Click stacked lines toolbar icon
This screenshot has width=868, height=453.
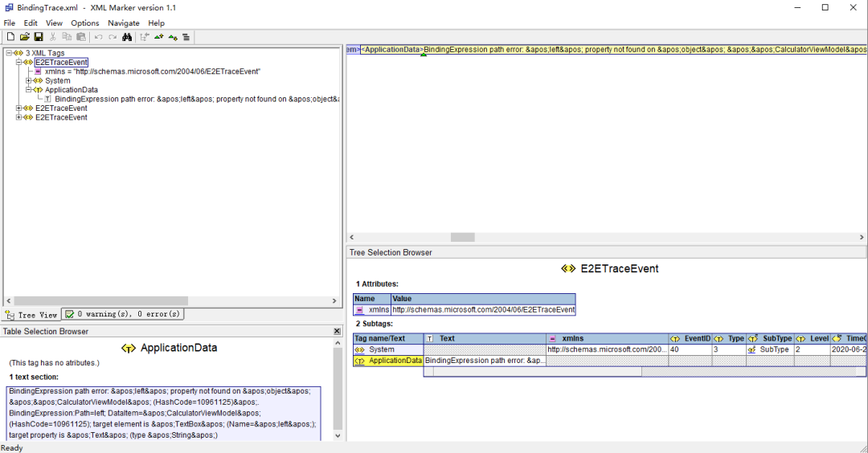186,37
